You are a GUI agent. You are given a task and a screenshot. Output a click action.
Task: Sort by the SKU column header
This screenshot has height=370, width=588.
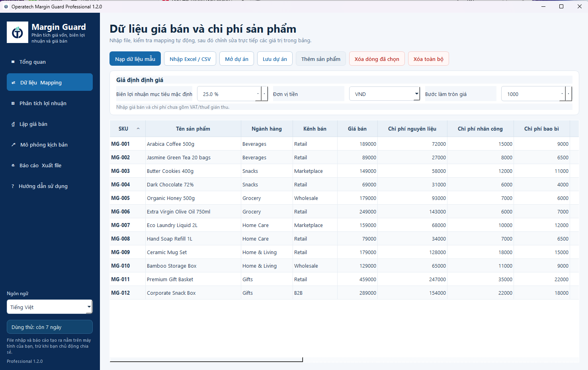pyautogui.click(x=128, y=129)
